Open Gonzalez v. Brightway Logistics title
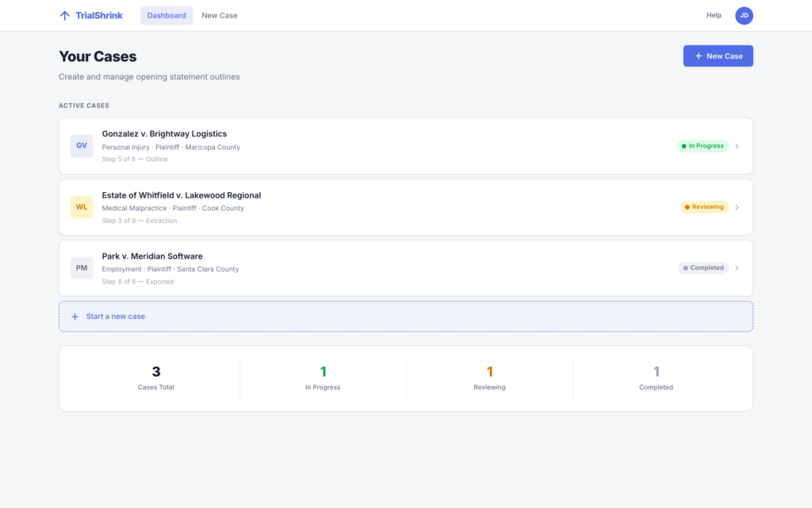Image resolution: width=812 pixels, height=508 pixels. (x=164, y=133)
